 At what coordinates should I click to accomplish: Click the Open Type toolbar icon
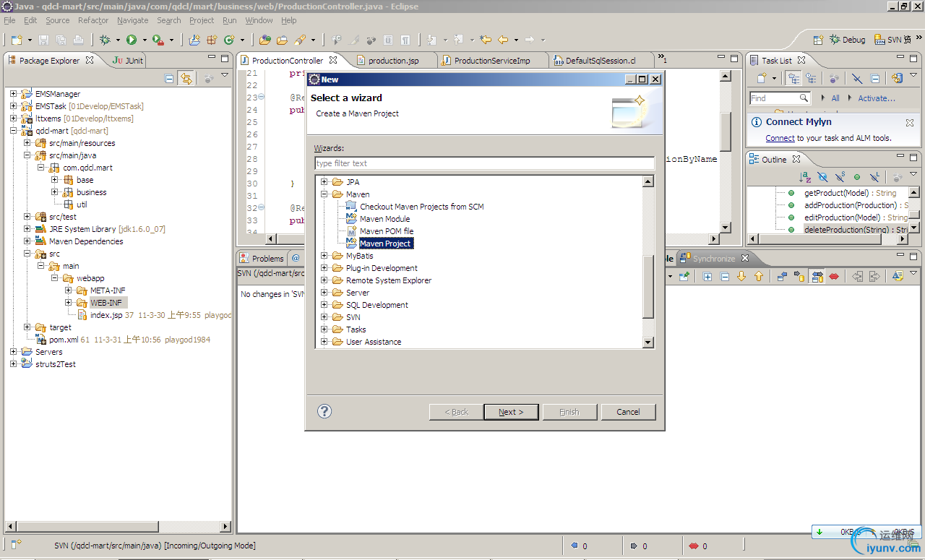click(265, 40)
